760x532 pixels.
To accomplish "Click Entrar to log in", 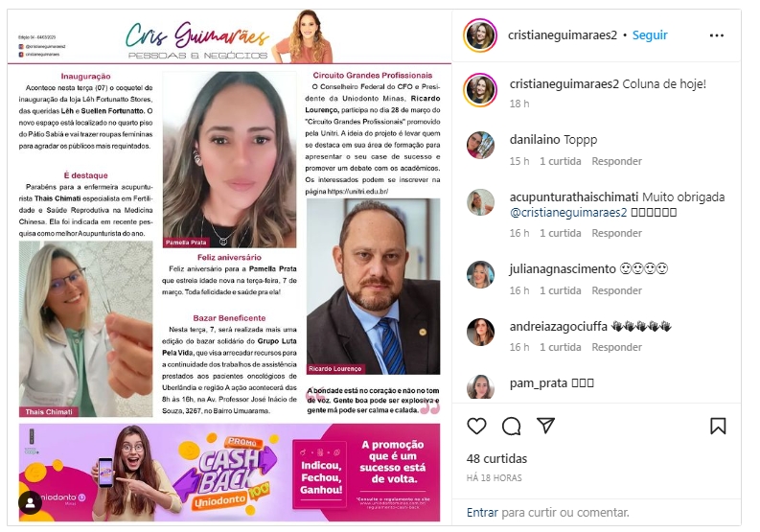I will point(482,512).
